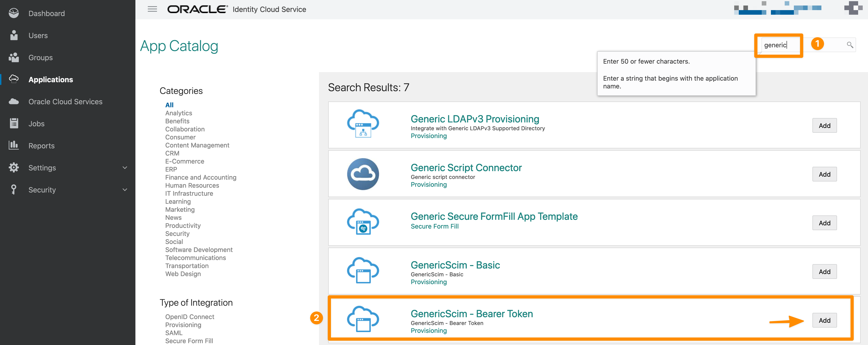Click the Generic LDAPv3 Provisioning app icon
Image resolution: width=868 pixels, height=345 pixels.
point(363,123)
